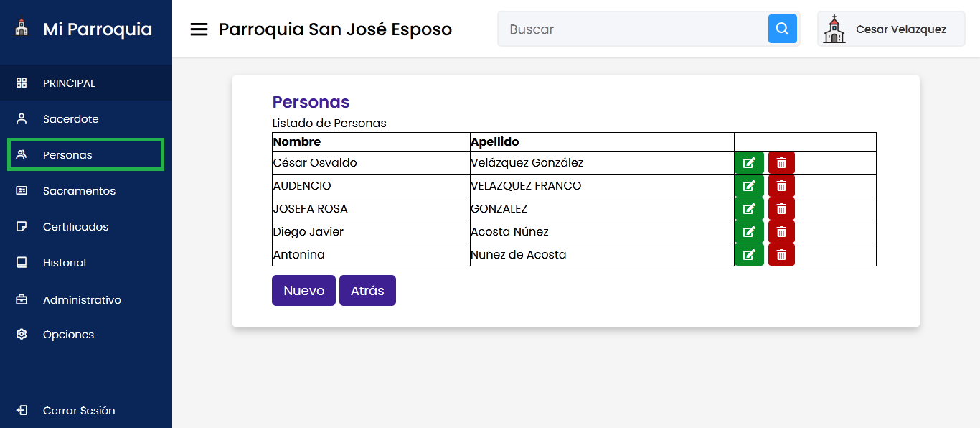Remove JOSEFA ROSA via trash icon
Image resolution: width=980 pixels, height=428 pixels.
781,209
